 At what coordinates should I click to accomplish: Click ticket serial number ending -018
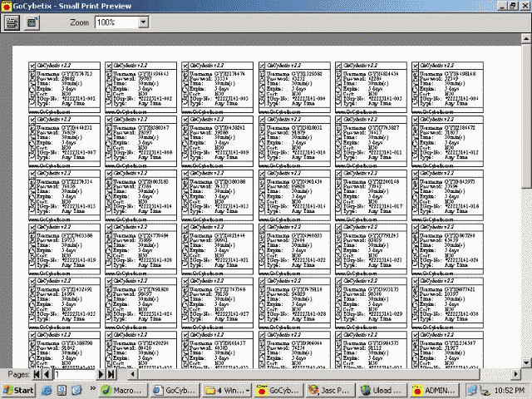(x=462, y=206)
